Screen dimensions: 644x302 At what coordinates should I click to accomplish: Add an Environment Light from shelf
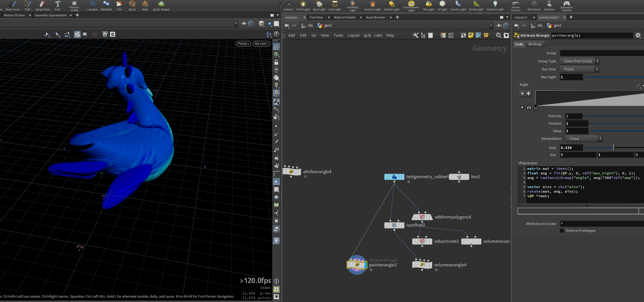pyautogui.click(x=411, y=6)
